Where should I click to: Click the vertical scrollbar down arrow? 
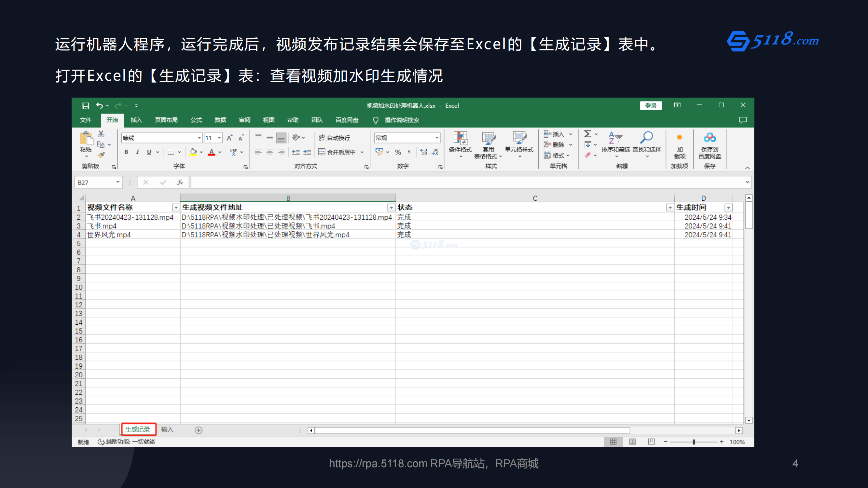(749, 420)
